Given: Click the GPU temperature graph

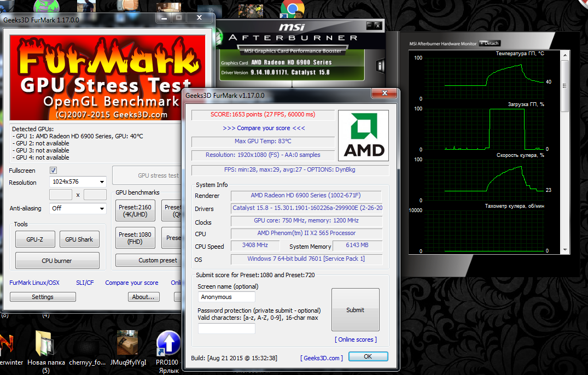Looking at the screenshot, I should pos(484,78).
